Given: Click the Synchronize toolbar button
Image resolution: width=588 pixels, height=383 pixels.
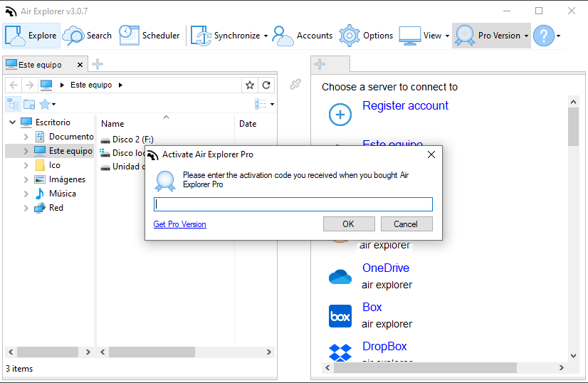Looking at the screenshot, I should click(226, 36).
